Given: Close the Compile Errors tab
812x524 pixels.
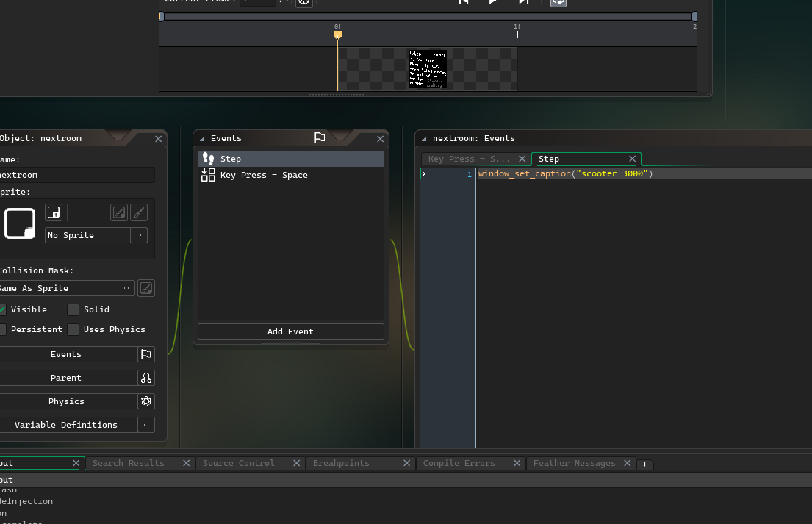Looking at the screenshot, I should (517, 463).
